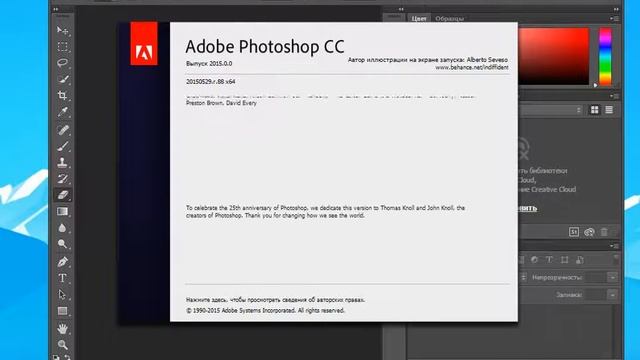
Task: Select the Eyedropper tool
Action: pyautogui.click(x=62, y=112)
